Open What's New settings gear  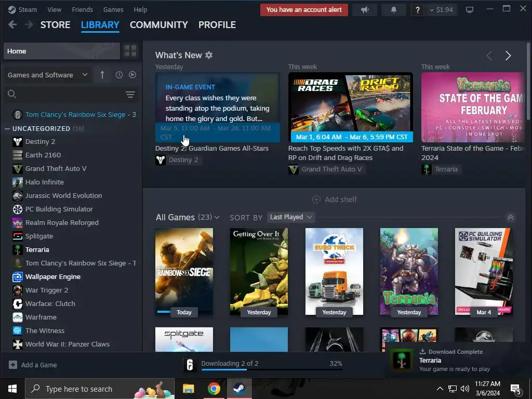pos(209,55)
